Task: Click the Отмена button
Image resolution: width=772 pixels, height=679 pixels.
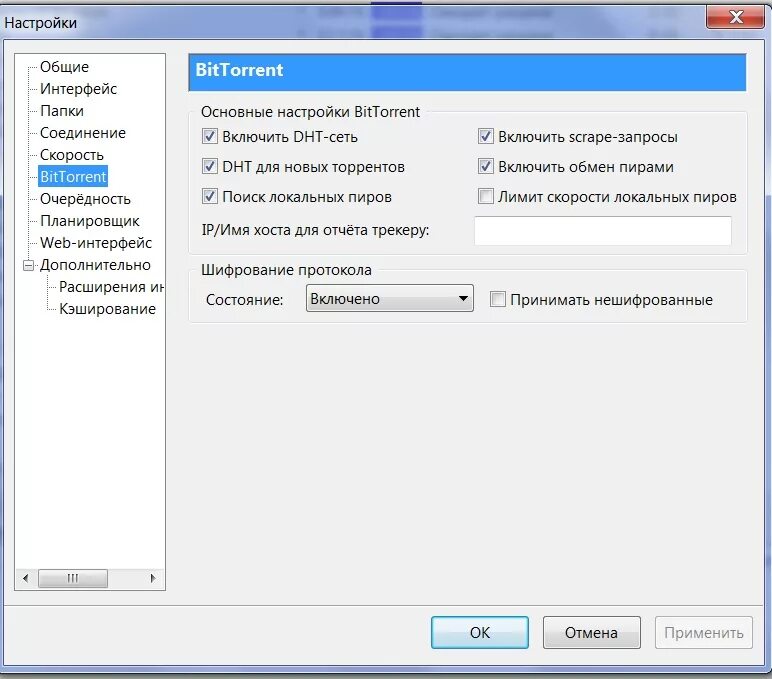Action: 591,632
